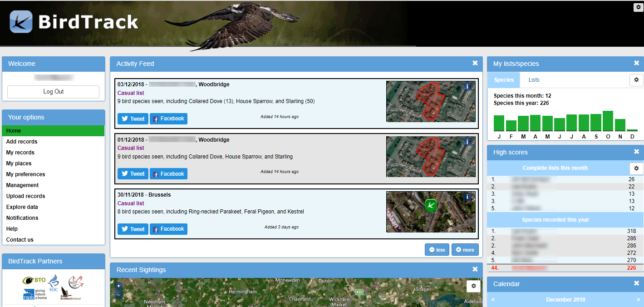Expand Activity Feed with the more button
The width and height of the screenshot is (644, 307).
(x=465, y=249)
